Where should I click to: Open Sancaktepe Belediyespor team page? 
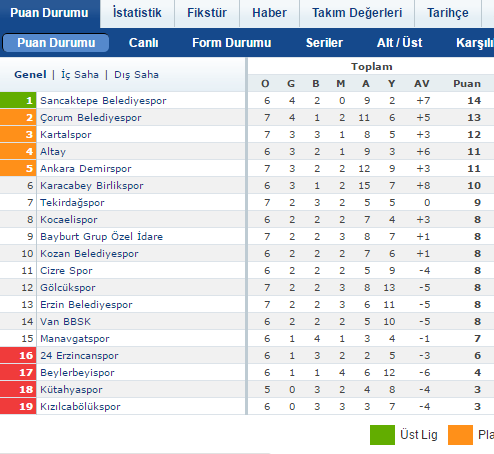coord(103,101)
